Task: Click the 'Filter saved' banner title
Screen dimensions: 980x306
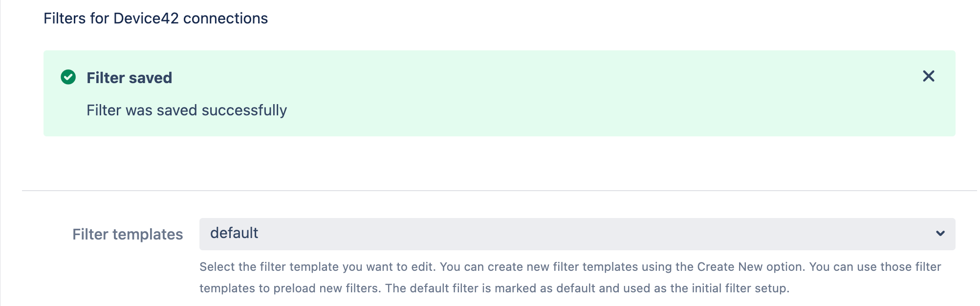Action: 129,78
